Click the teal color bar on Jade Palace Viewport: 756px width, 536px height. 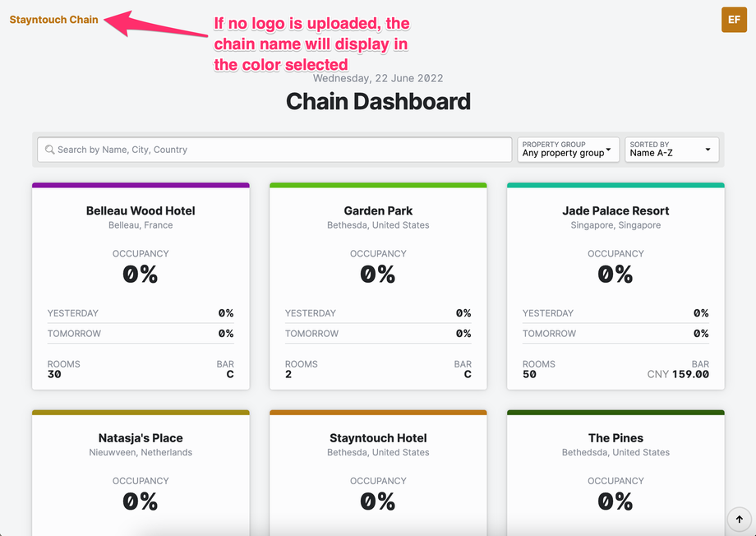click(x=615, y=186)
